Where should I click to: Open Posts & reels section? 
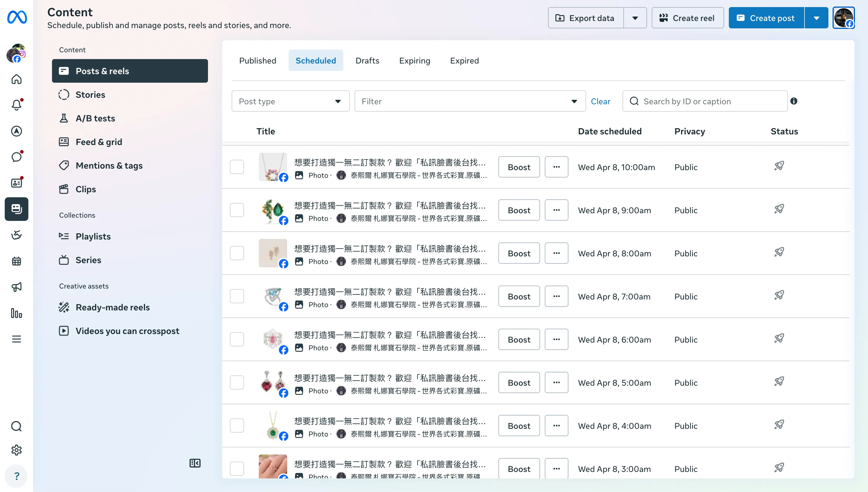(x=130, y=71)
